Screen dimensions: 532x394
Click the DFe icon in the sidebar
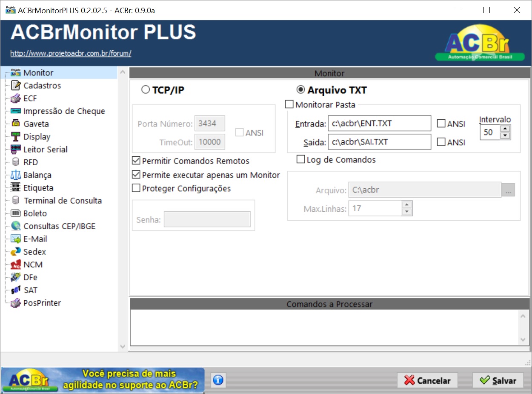16,277
